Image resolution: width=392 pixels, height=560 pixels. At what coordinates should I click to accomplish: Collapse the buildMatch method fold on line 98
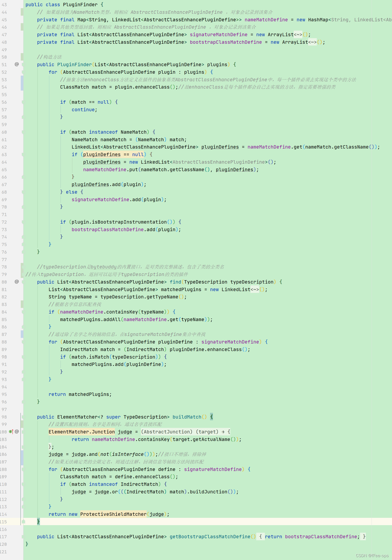coord(23,417)
